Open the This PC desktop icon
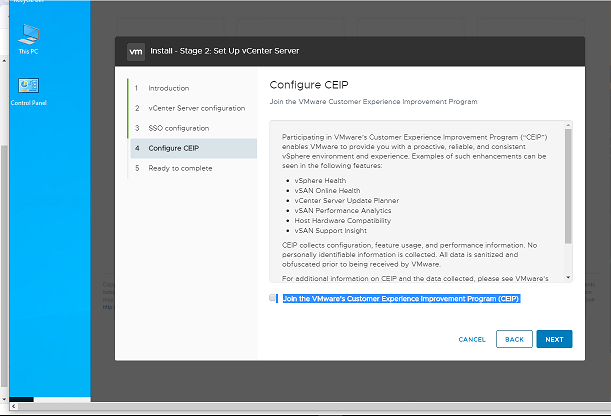Screen dimensions: 611x416 tap(28, 36)
